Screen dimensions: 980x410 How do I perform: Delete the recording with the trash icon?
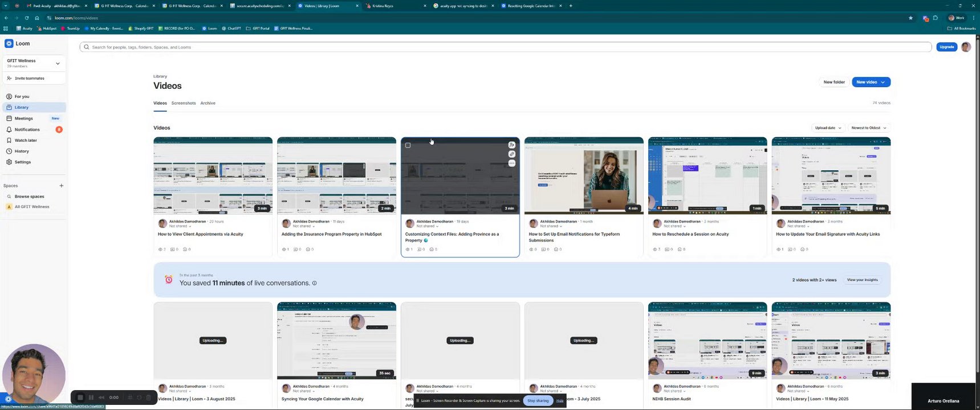pyautogui.click(x=149, y=397)
